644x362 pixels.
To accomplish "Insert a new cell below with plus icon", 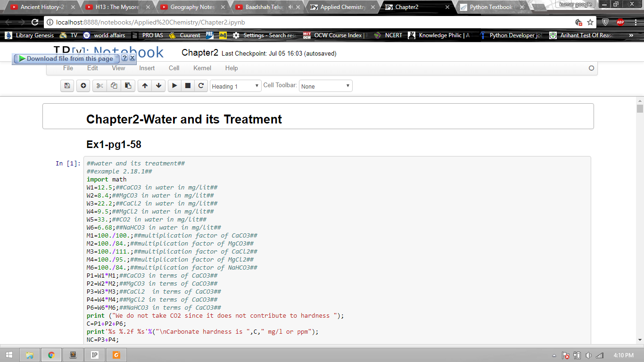I will coord(83,86).
